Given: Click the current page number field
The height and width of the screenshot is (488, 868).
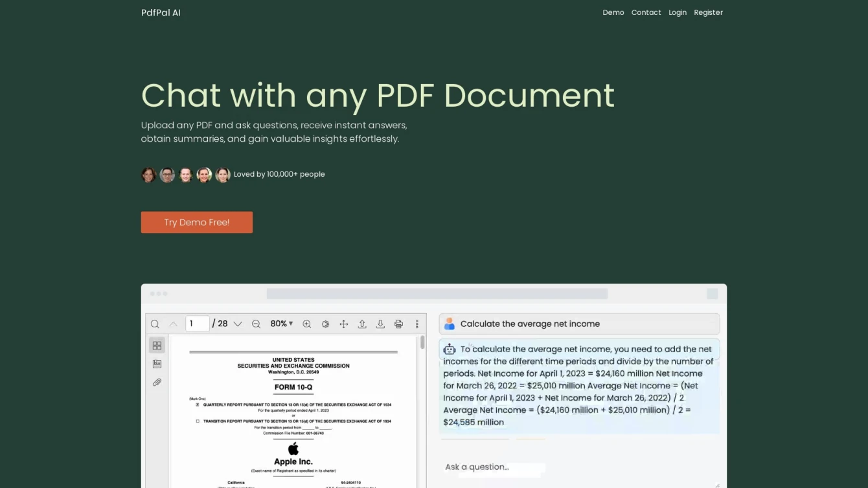Looking at the screenshot, I should [198, 324].
